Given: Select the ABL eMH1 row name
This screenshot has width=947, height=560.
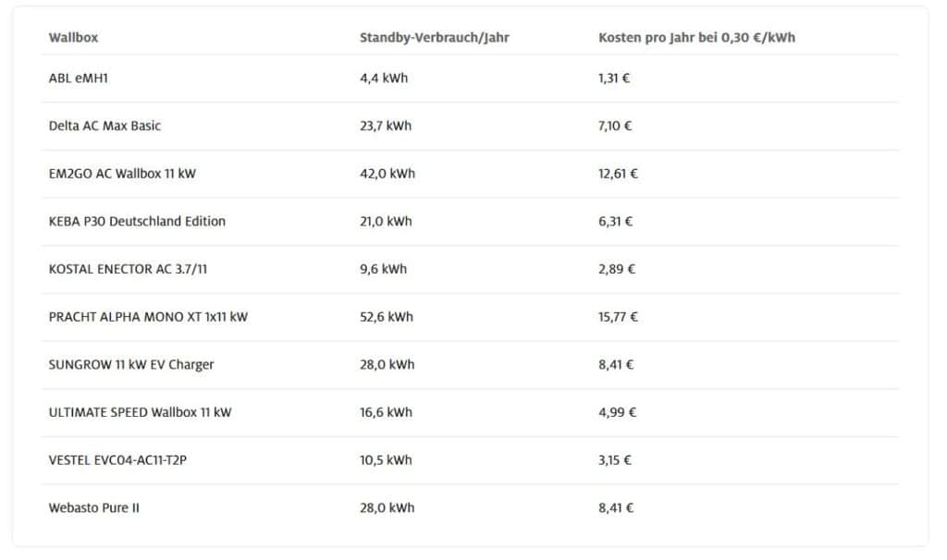Looking at the screenshot, I should 78,78.
